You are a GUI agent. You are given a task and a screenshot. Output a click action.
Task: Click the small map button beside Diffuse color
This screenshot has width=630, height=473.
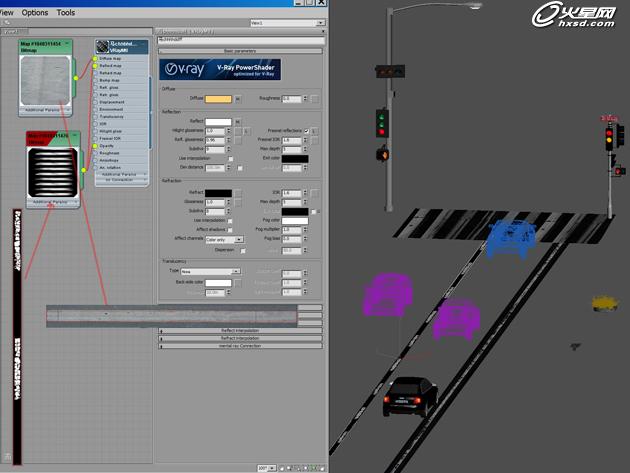pos(237,99)
